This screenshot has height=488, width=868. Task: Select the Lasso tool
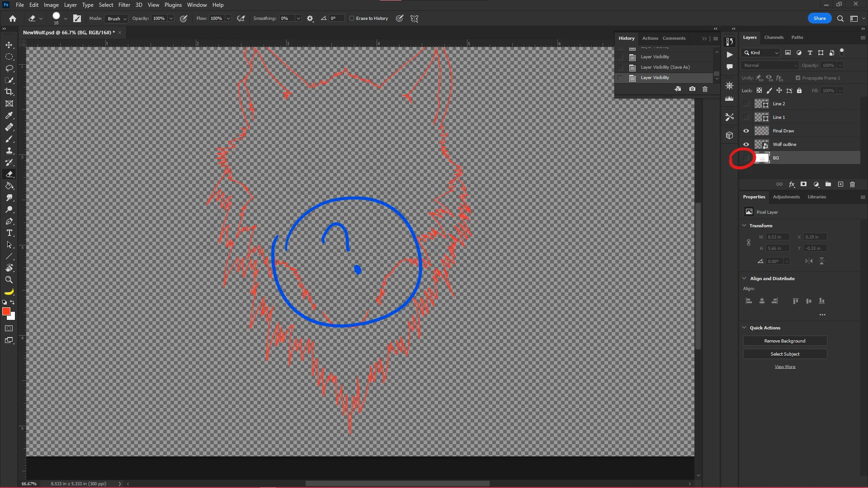9,69
